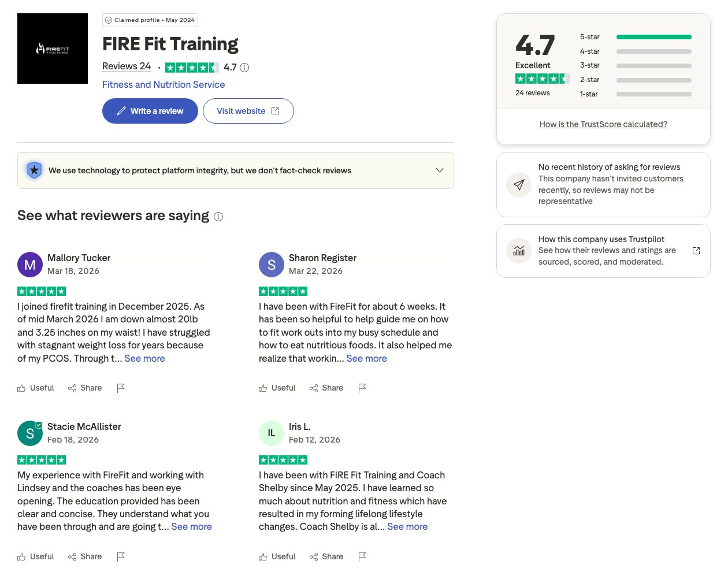The width and height of the screenshot is (728, 572).
Task: Mark Stacie McAllister's review as Useful
Action: pyautogui.click(x=36, y=556)
